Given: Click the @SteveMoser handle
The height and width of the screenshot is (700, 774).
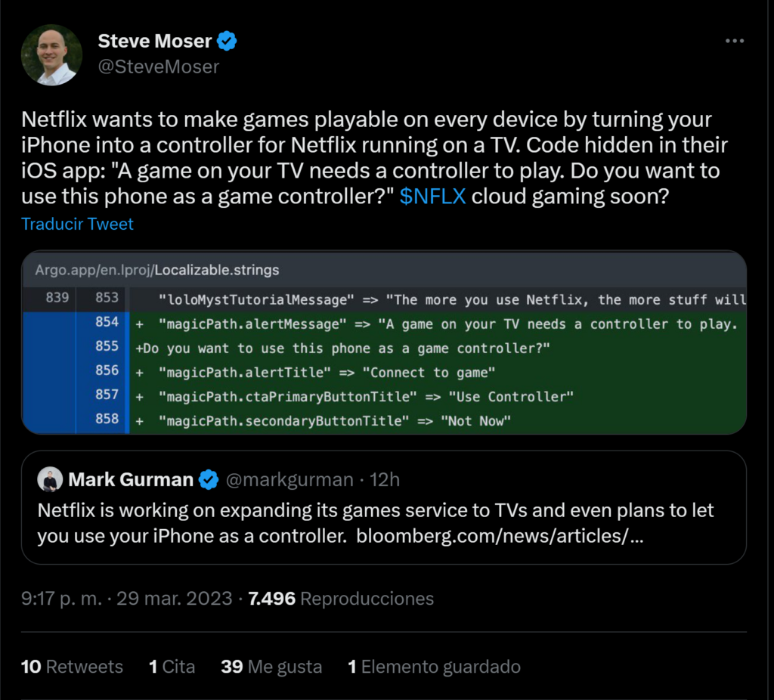Looking at the screenshot, I should click(158, 67).
